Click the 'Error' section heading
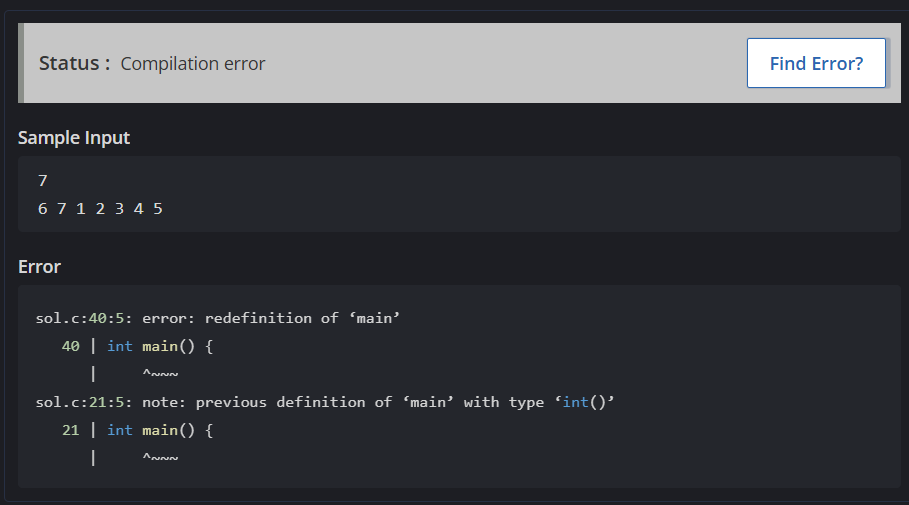Viewport: 909px width, 505px height. (x=39, y=267)
